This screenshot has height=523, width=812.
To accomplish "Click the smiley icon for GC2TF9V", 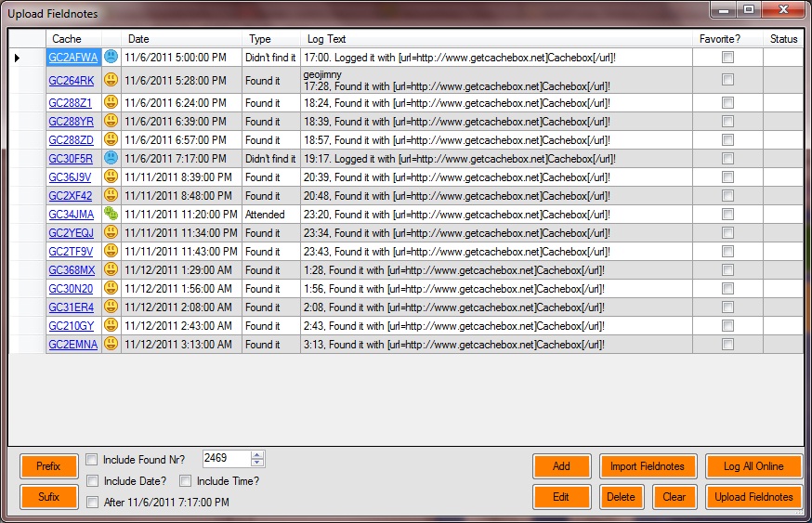I will point(111,251).
